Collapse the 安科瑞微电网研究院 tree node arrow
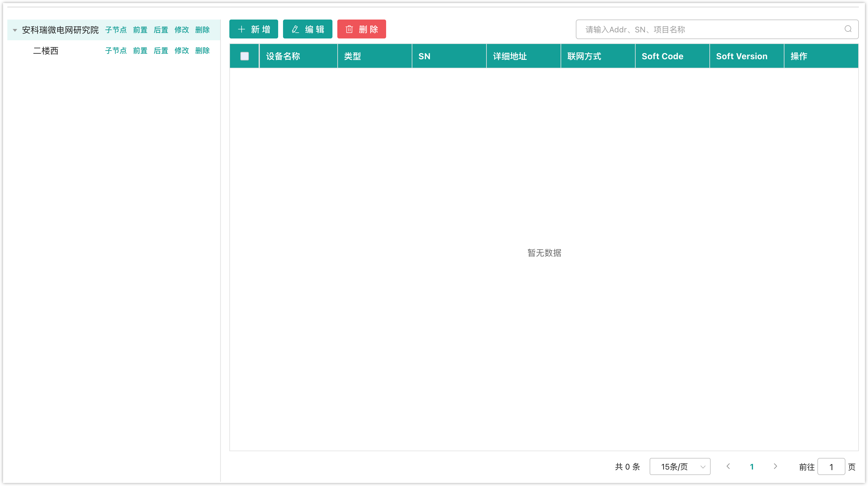Viewport: 868px width, 486px height. tap(15, 30)
